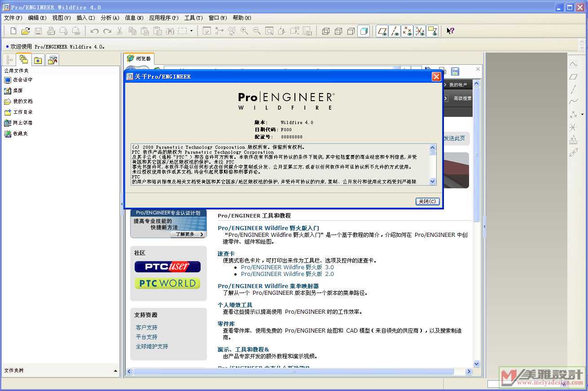Open the 文件 (File) menu
Screen dimensions: 588x391
coord(13,18)
